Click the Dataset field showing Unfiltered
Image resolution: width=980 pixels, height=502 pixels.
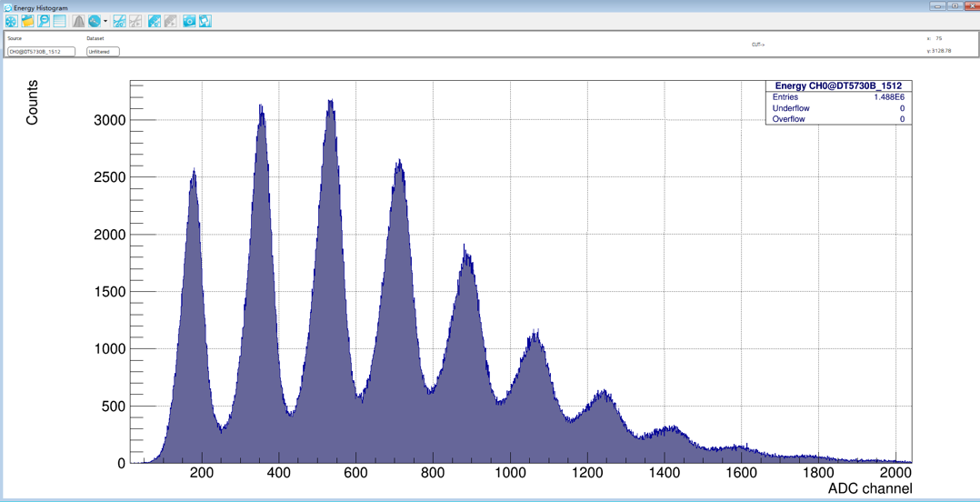click(103, 51)
